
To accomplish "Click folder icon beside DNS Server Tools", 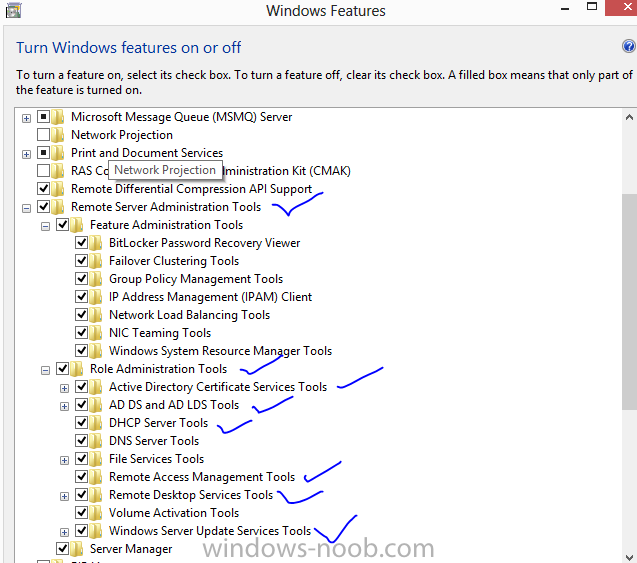I will pyautogui.click(x=95, y=441).
